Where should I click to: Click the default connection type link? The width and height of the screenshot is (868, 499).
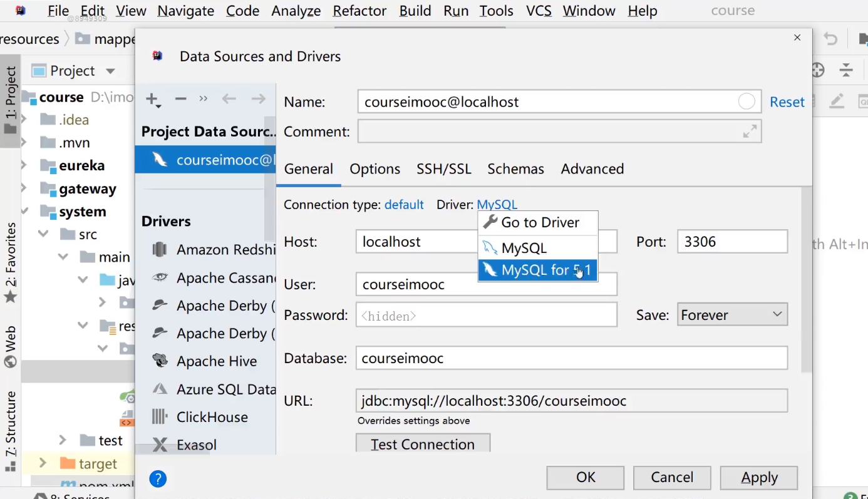tap(404, 205)
